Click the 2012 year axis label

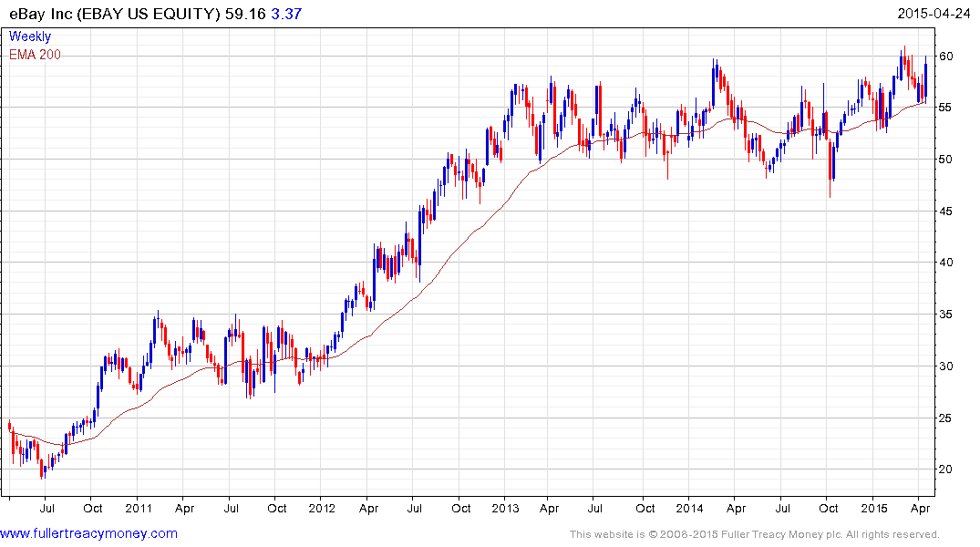click(322, 508)
